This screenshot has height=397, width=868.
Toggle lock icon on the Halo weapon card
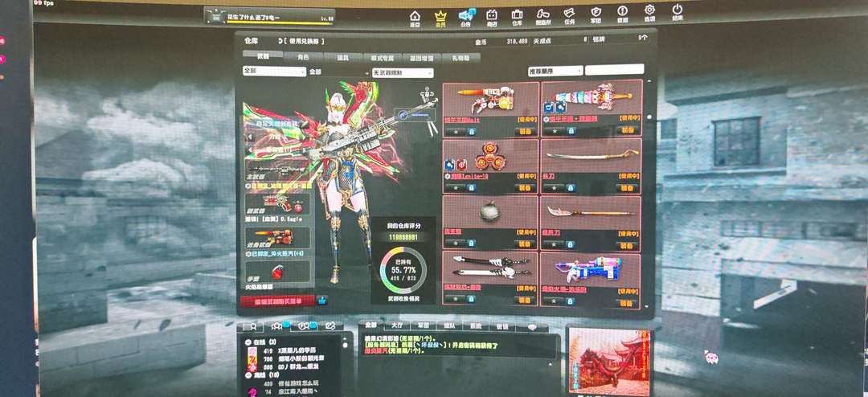[x=472, y=132]
